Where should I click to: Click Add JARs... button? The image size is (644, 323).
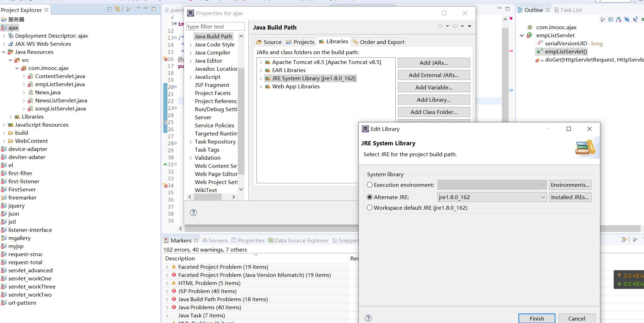(434, 63)
